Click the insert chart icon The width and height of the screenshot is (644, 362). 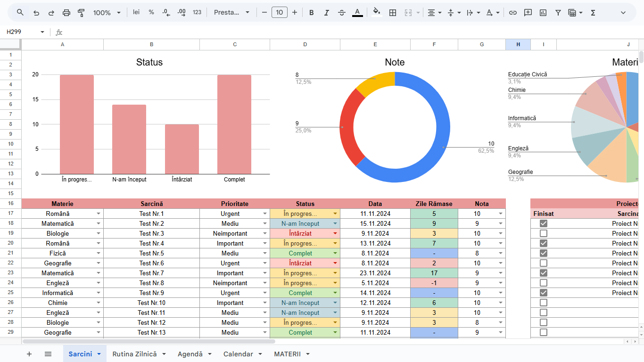[x=543, y=13]
